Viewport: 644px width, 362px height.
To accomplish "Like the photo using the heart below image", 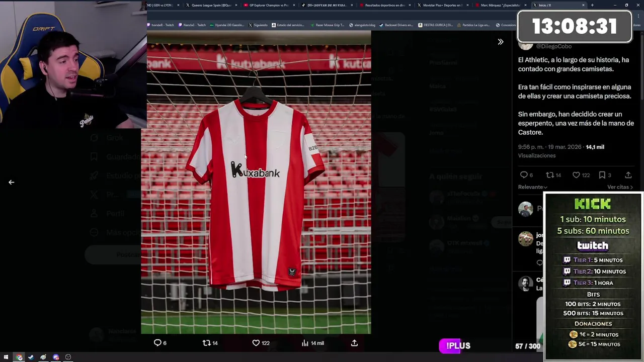I will [x=256, y=343].
